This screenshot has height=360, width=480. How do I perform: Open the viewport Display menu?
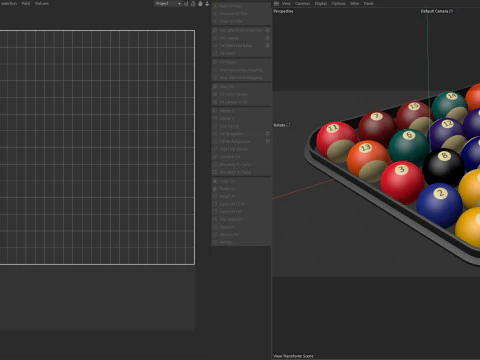[321, 3]
